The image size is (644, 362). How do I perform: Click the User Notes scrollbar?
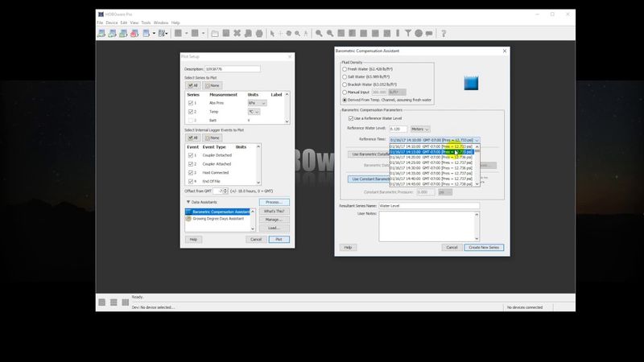click(x=477, y=226)
